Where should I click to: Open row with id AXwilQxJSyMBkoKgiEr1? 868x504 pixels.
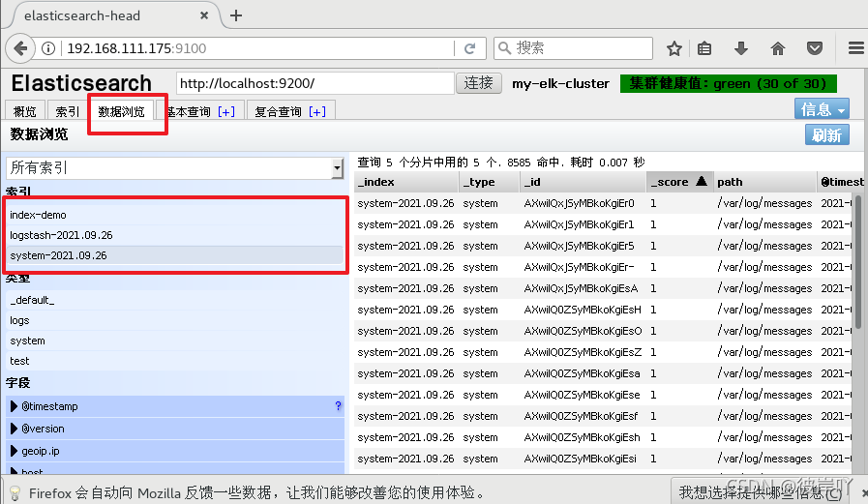603,224
